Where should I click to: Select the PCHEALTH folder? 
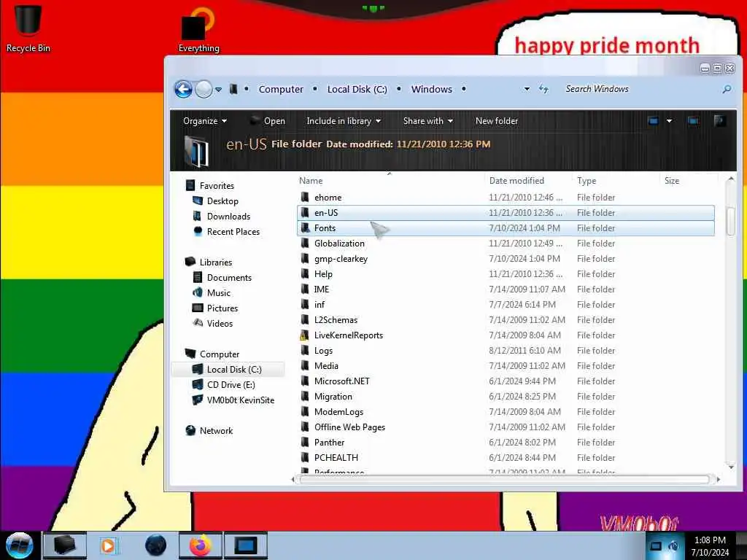coord(336,458)
